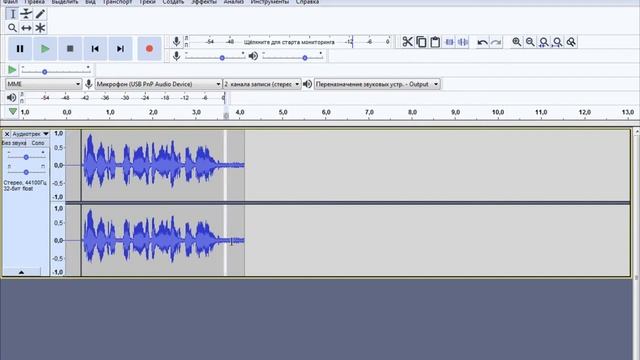Pause playback with the Pause button
This screenshot has width=640, height=360.
click(x=20, y=49)
